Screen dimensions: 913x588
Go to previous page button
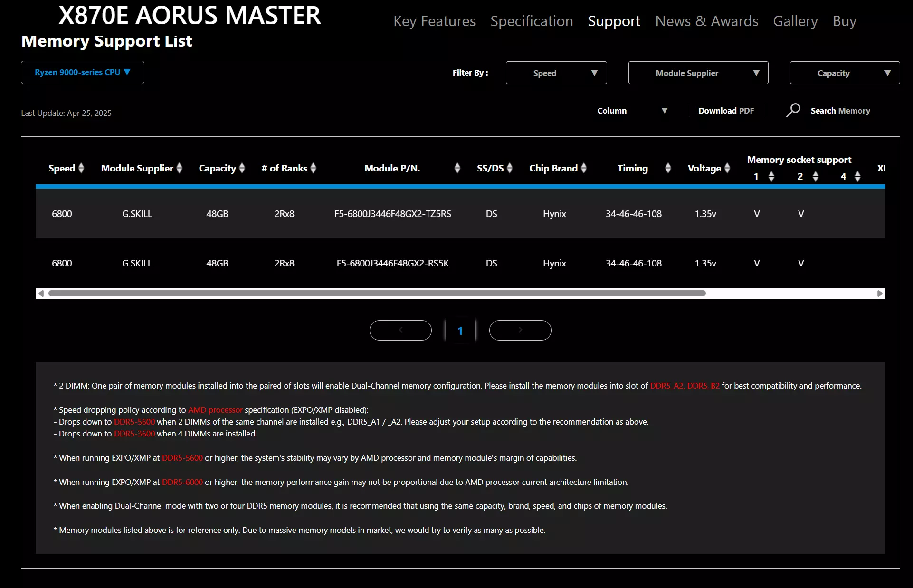[400, 330]
